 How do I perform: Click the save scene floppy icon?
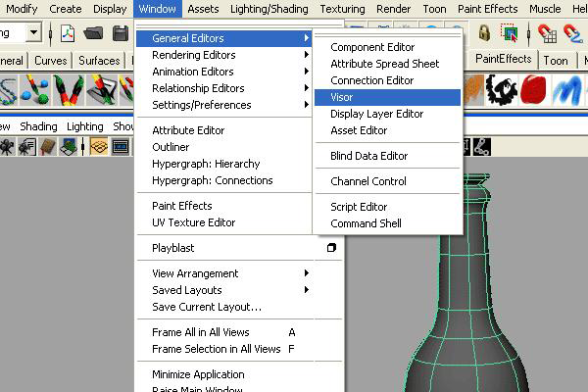[121, 33]
